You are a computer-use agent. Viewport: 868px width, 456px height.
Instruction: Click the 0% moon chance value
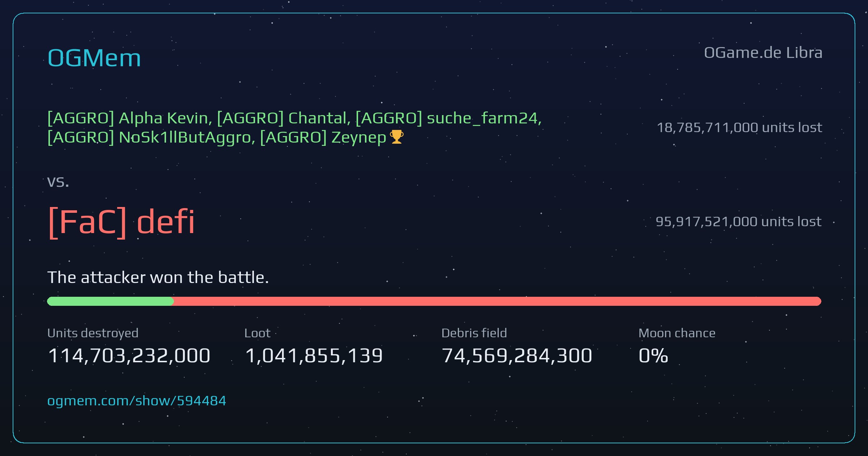pyautogui.click(x=653, y=355)
